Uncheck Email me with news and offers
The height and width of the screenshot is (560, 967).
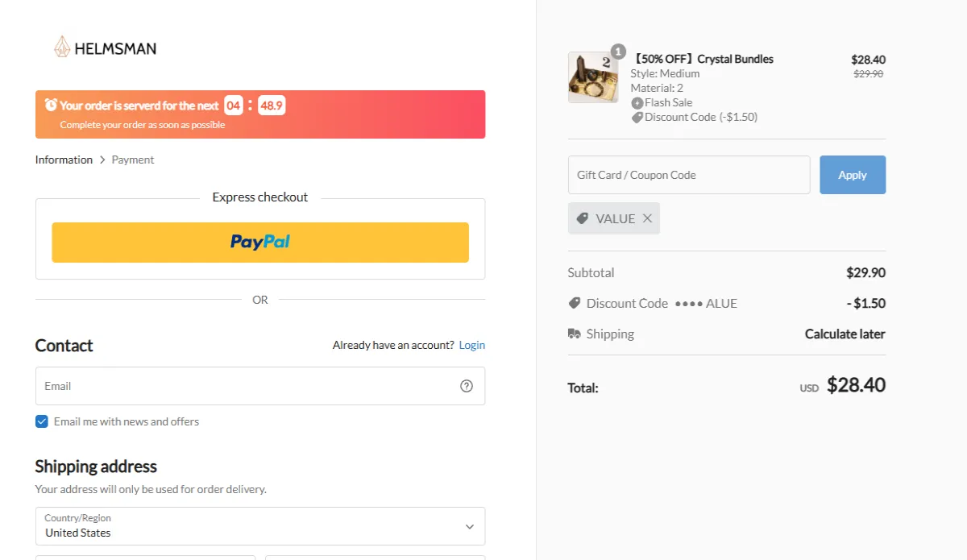pyautogui.click(x=41, y=421)
